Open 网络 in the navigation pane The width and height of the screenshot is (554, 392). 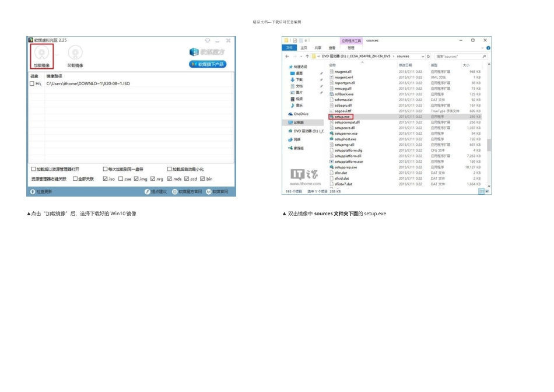(294, 139)
